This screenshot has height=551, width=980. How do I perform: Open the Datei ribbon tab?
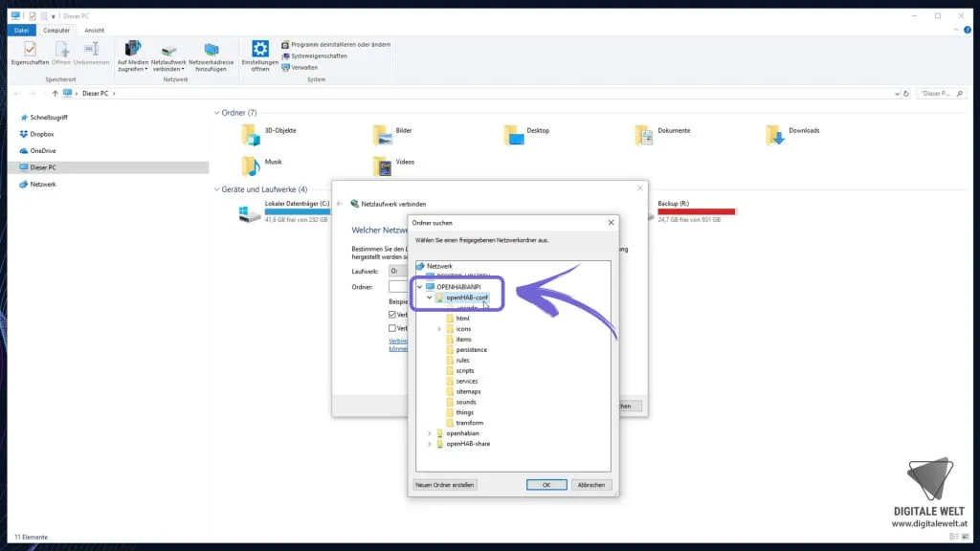[x=21, y=30]
